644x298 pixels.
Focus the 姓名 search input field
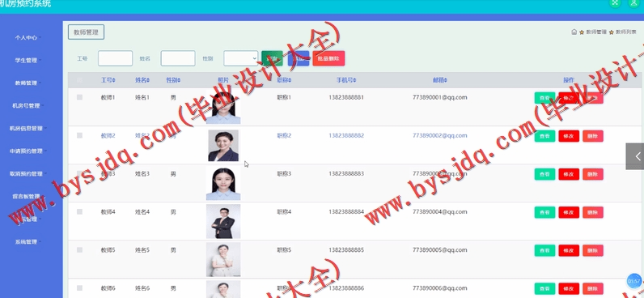click(178, 58)
